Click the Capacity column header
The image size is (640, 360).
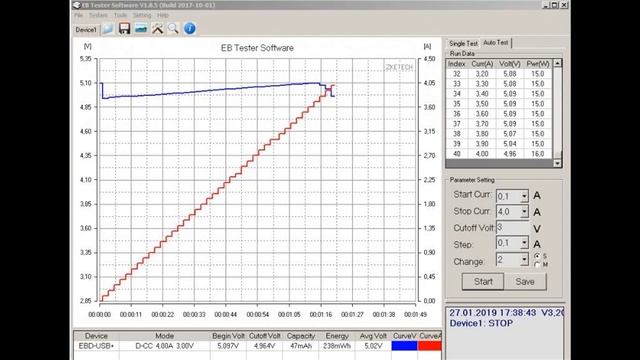pos(301,336)
